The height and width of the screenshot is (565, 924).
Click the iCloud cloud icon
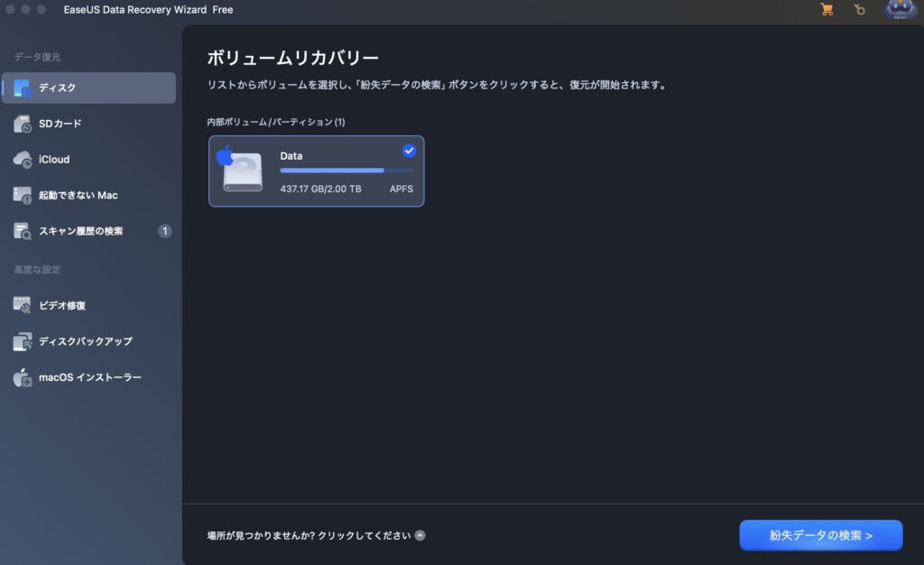click(23, 160)
